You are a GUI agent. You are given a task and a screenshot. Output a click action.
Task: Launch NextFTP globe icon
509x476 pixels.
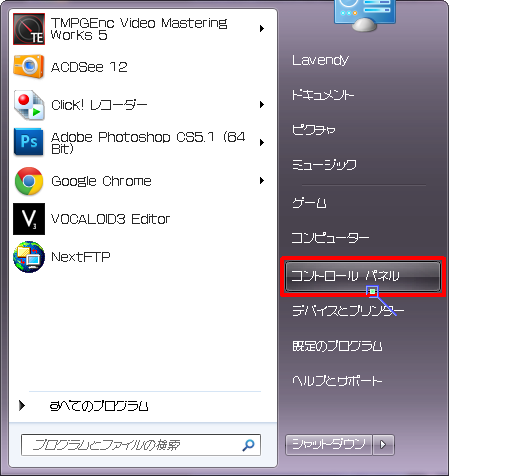tap(29, 257)
